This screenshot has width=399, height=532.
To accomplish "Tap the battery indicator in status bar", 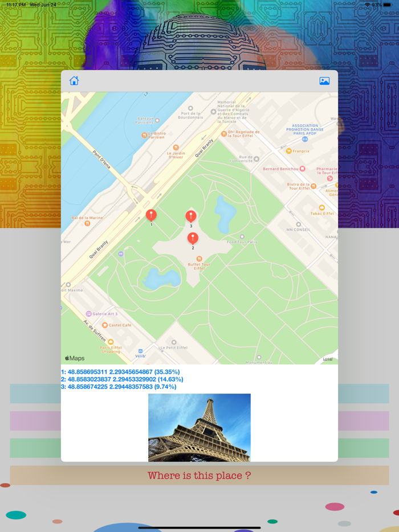I will pyautogui.click(x=387, y=5).
